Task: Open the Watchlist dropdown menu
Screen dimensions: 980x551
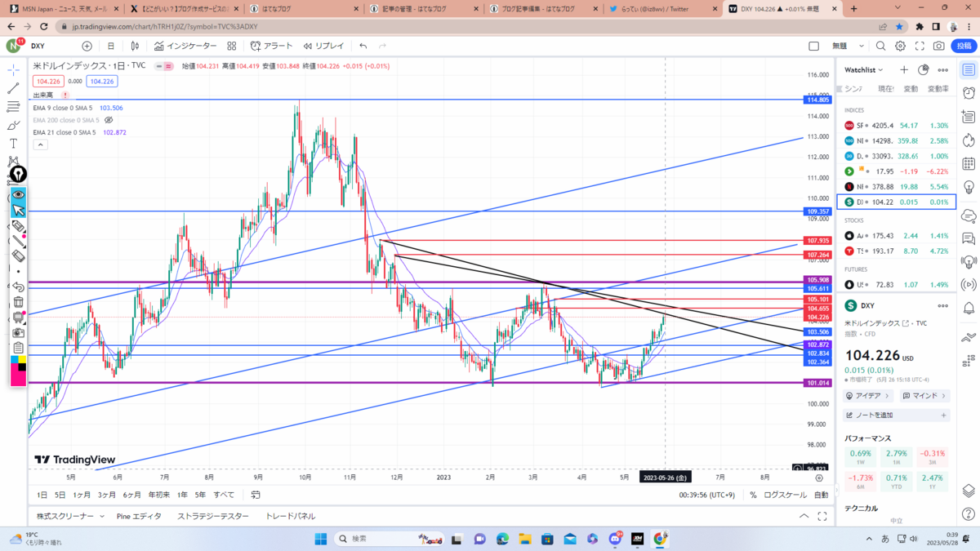Action: tap(864, 70)
